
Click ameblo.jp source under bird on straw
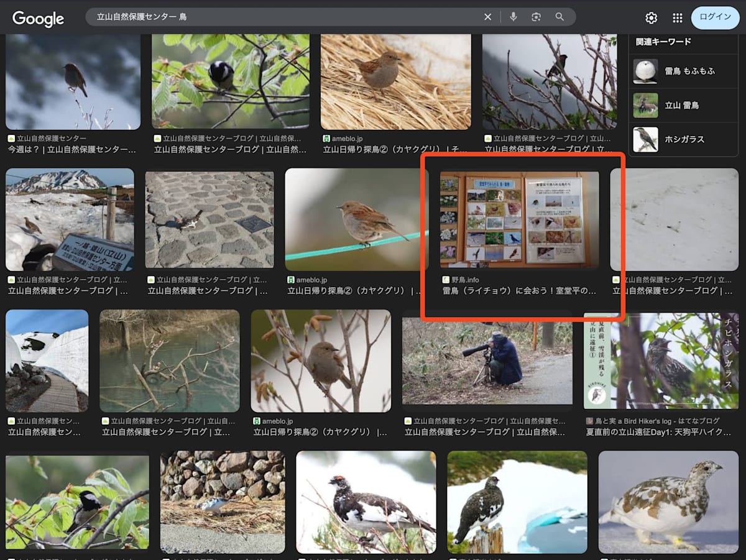pyautogui.click(x=348, y=139)
